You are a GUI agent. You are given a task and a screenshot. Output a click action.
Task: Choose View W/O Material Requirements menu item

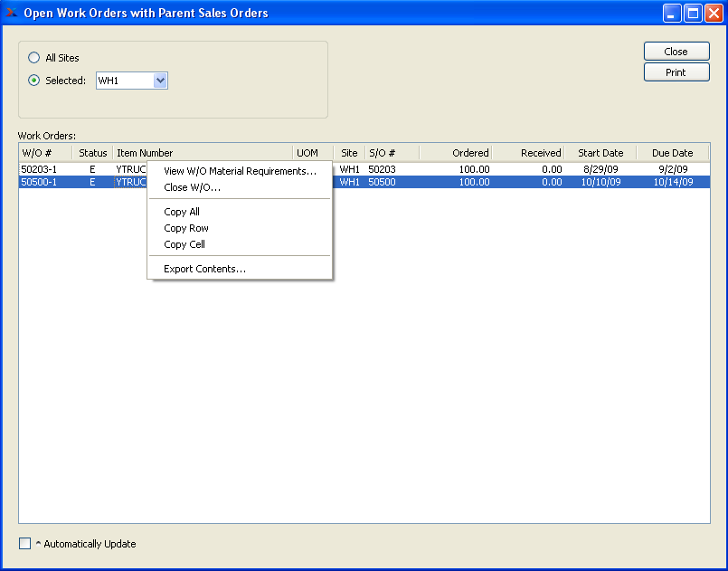(240, 171)
